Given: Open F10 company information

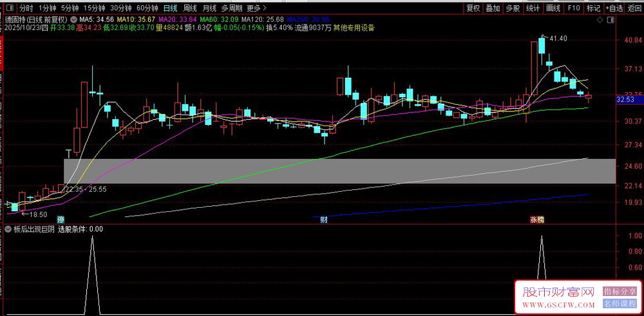Looking at the screenshot, I should click(x=574, y=8).
